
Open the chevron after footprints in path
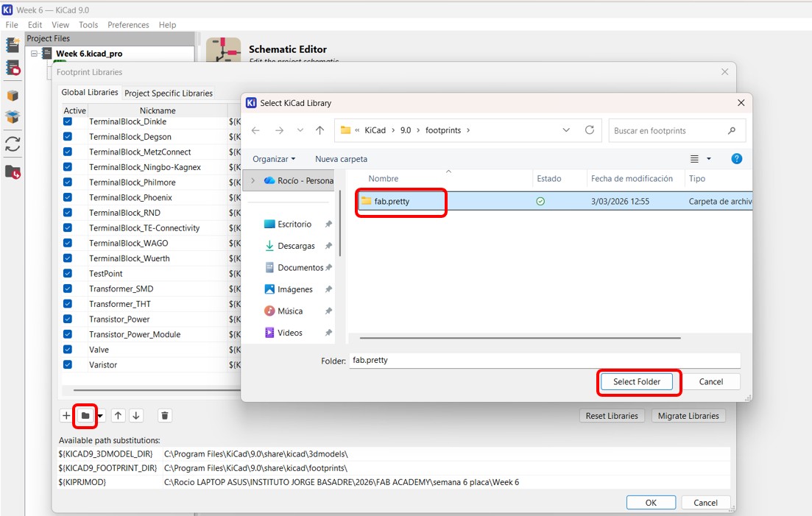468,130
